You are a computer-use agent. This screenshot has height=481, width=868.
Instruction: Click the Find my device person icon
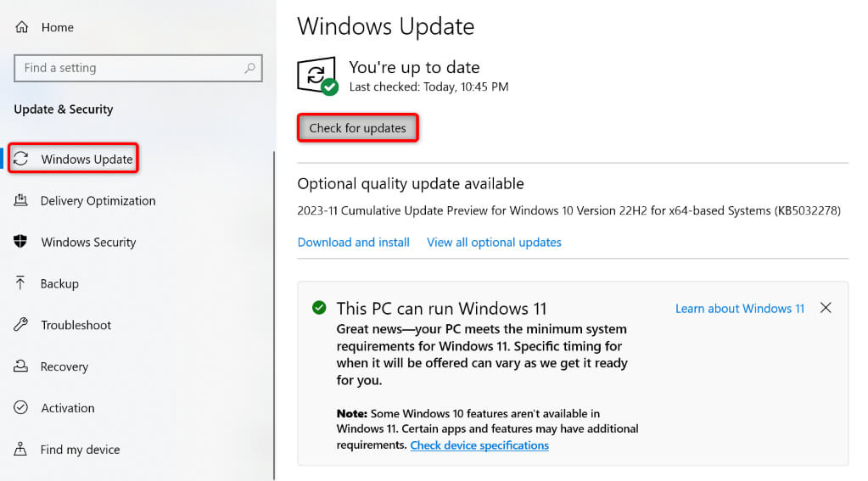(20, 449)
